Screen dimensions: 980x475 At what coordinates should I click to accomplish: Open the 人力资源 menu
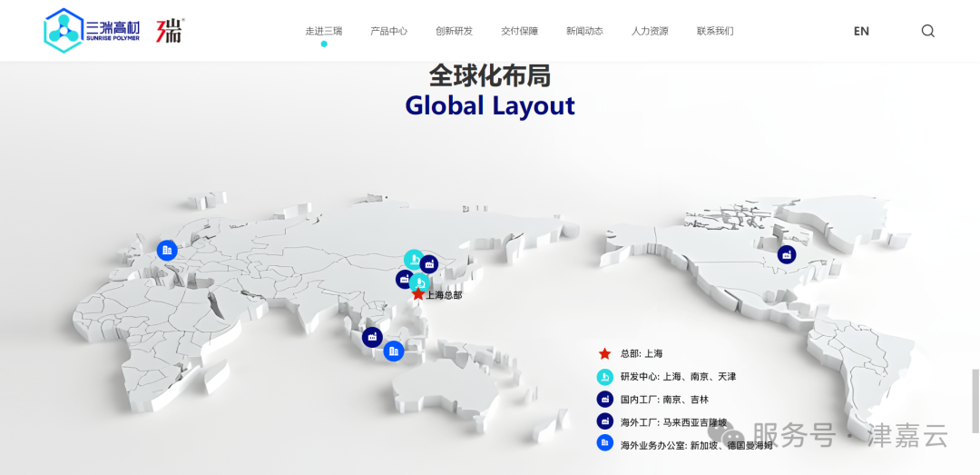pos(650,31)
